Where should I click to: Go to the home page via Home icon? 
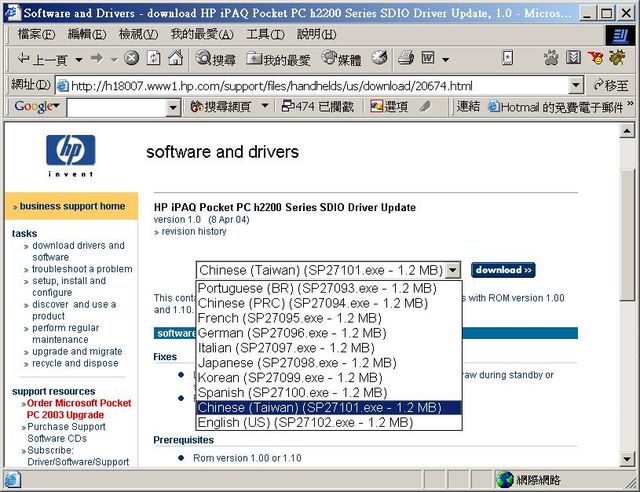pyautogui.click(x=176, y=58)
